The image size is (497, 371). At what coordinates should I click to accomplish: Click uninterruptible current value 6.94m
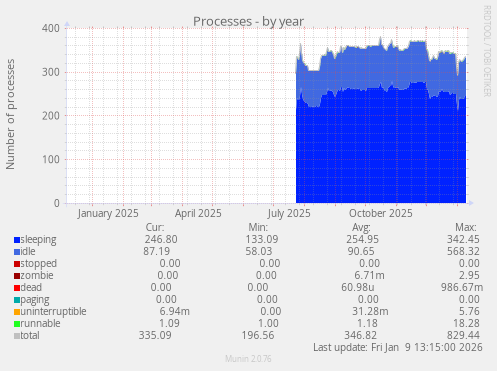tap(175, 311)
